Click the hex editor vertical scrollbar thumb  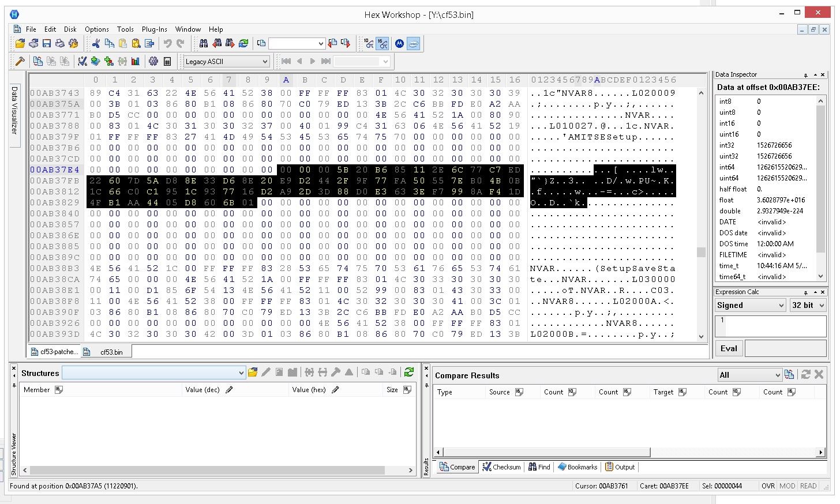(x=701, y=252)
